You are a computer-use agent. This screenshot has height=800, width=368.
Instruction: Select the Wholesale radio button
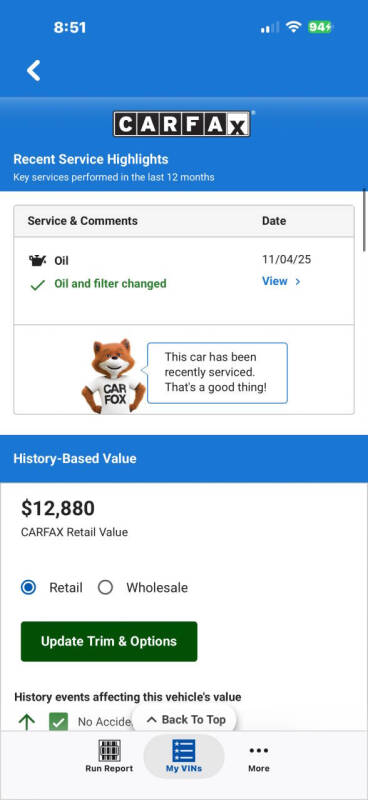[x=105, y=587]
